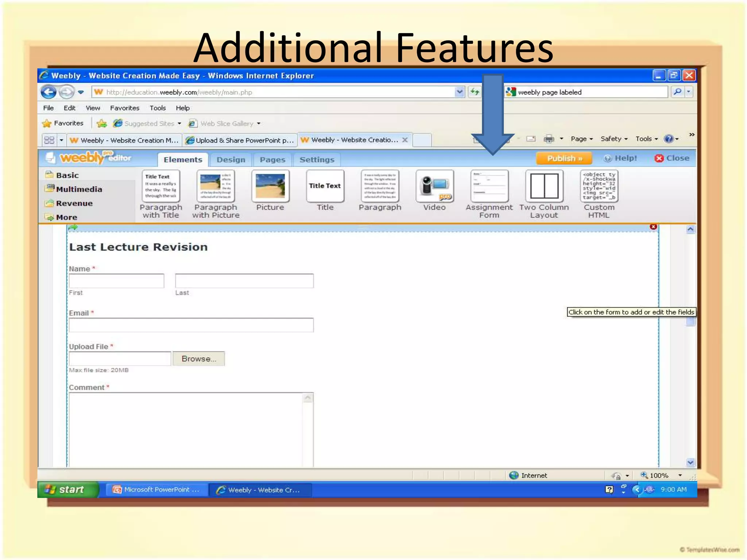Open the Page menu dropdown
The height and width of the screenshot is (560, 747).
(x=582, y=139)
